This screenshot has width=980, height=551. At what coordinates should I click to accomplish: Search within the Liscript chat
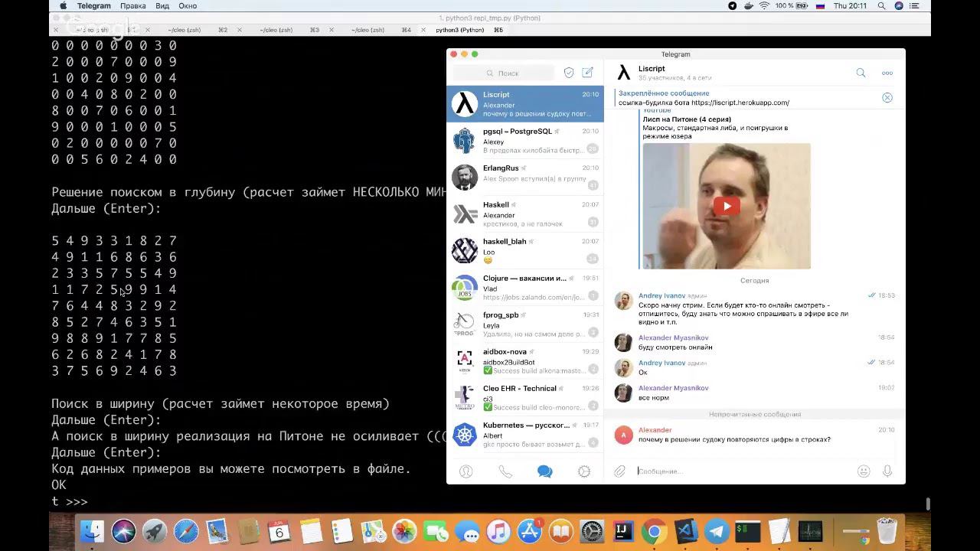tap(861, 73)
